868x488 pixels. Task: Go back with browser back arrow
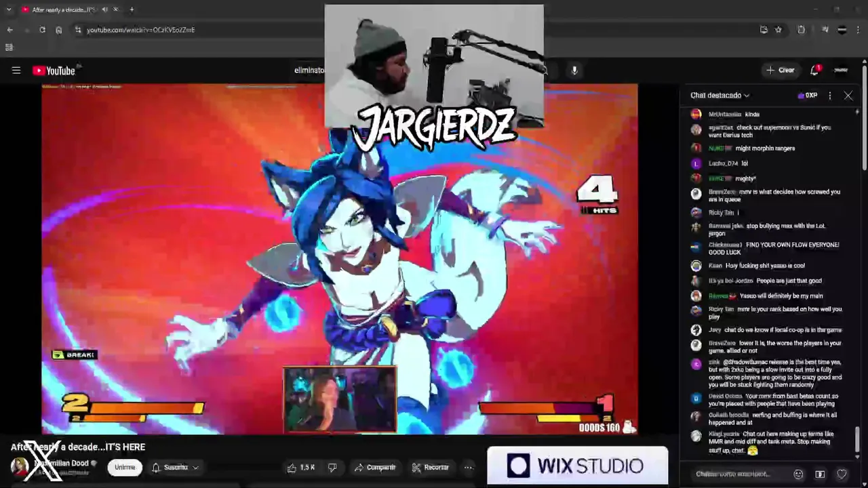10,30
